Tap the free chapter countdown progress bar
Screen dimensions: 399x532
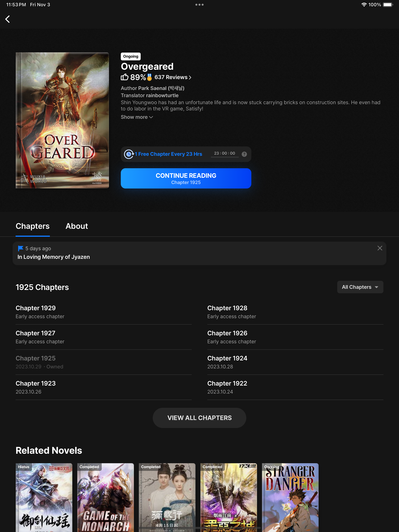click(x=224, y=157)
